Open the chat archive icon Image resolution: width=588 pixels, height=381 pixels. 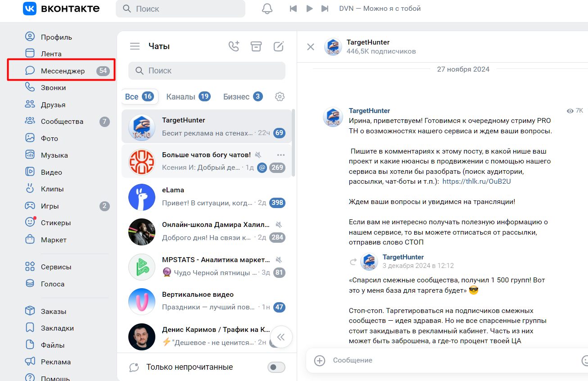[x=256, y=46]
